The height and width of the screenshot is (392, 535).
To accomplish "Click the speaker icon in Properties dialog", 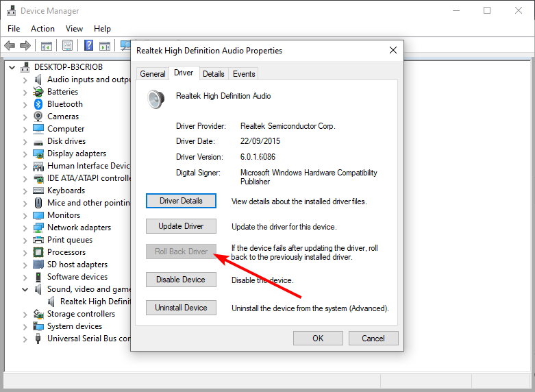I will click(156, 99).
